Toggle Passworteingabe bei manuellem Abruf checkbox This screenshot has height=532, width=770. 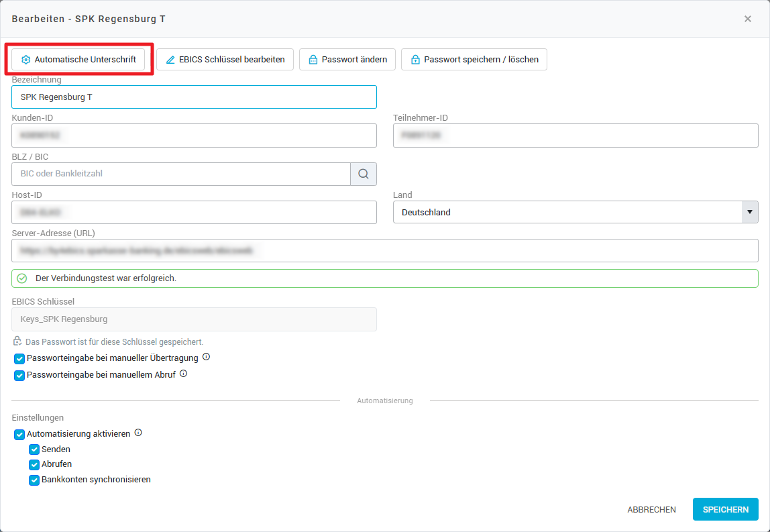pyautogui.click(x=19, y=376)
